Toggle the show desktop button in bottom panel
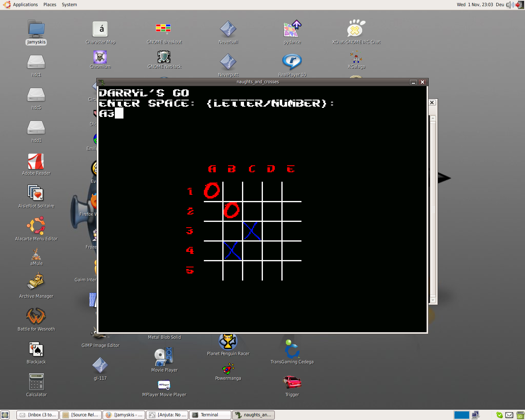 point(5,415)
